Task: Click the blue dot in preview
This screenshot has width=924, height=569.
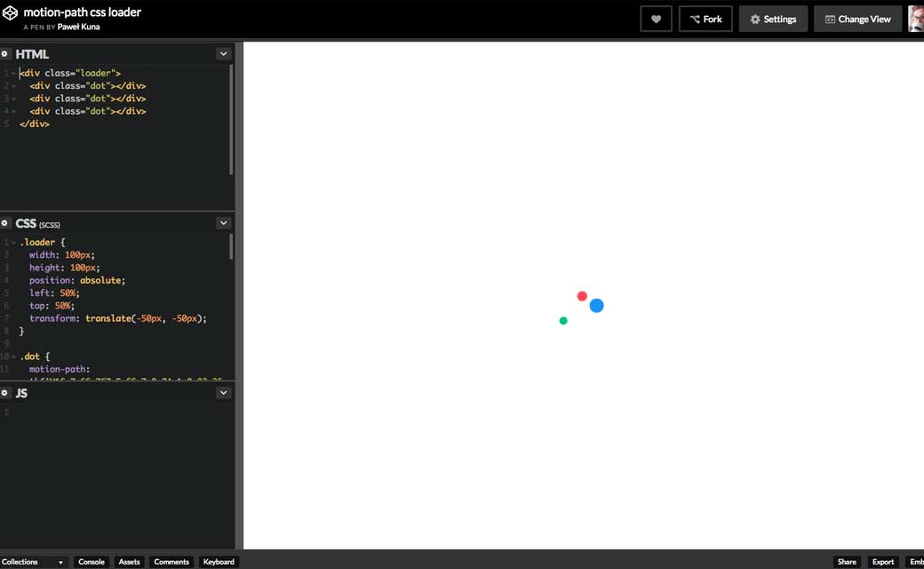Action: point(596,306)
